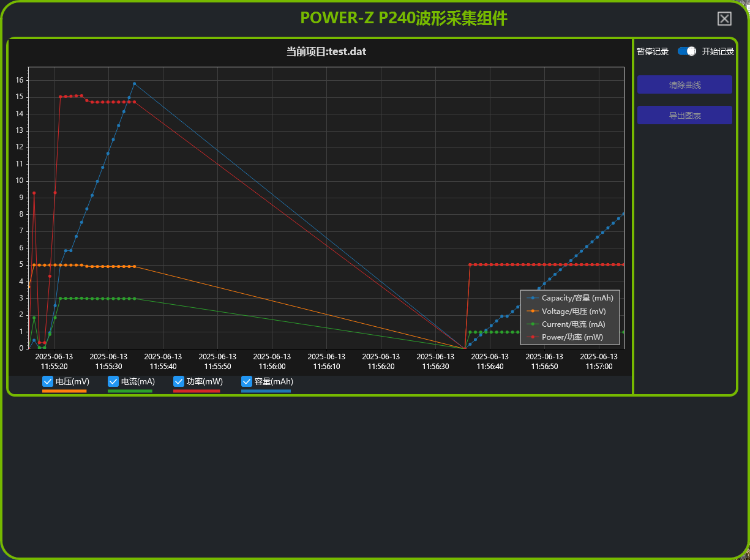Click the chart title 当前项目:test.dat
Screen dimensions: 750x560
326,51
